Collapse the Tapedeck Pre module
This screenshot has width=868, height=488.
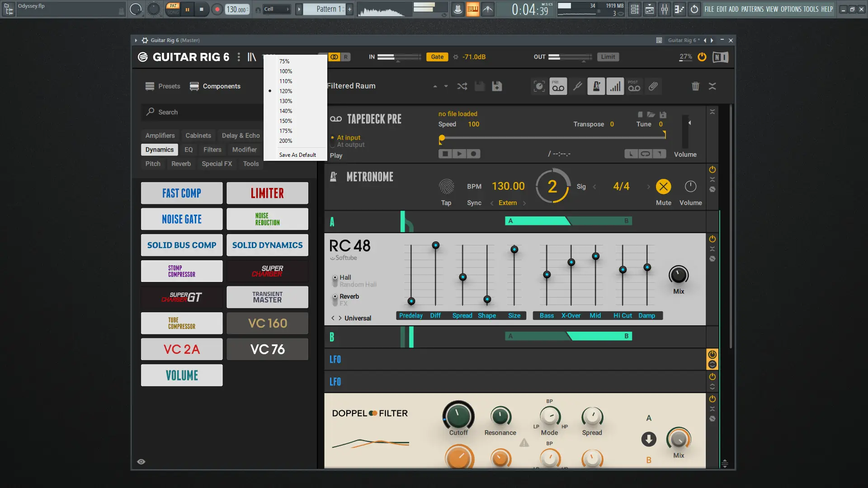[712, 112]
